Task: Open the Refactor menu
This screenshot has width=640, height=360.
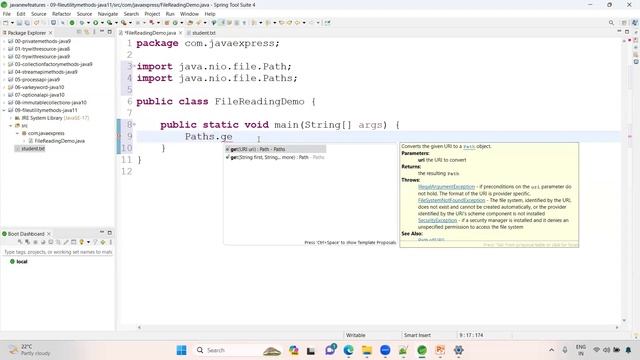Action: pos(62,14)
